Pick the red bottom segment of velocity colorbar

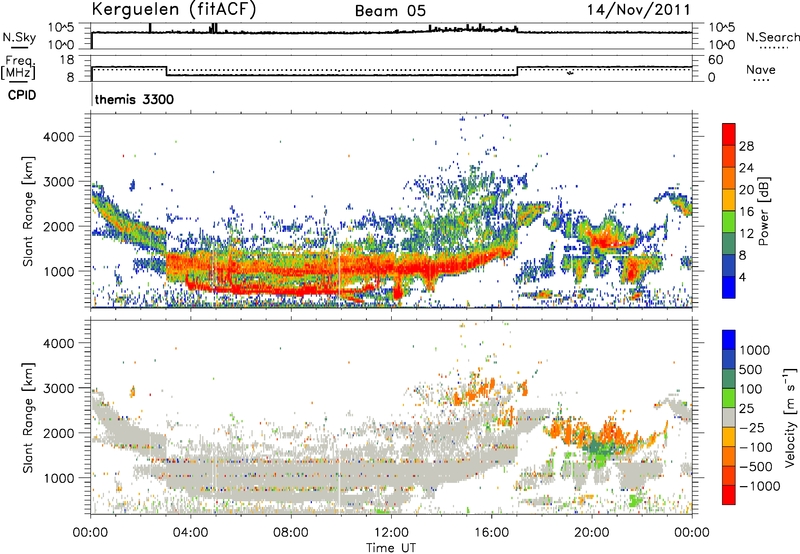pos(729,495)
